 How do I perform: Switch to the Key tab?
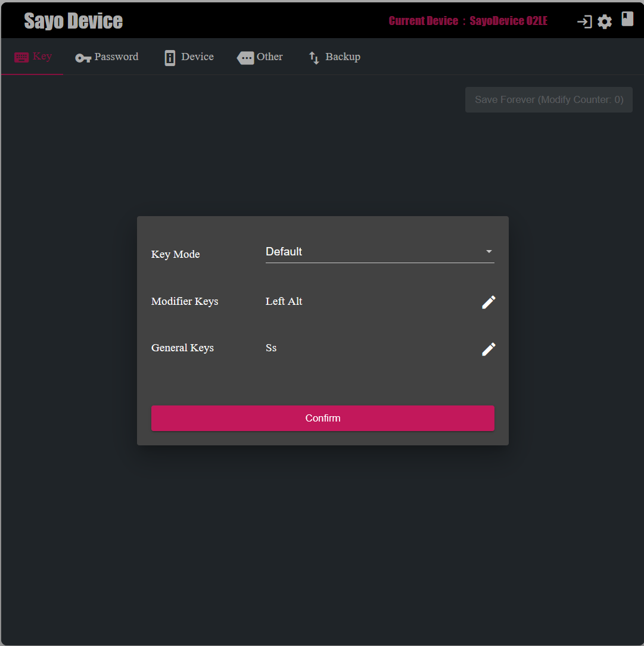point(33,57)
